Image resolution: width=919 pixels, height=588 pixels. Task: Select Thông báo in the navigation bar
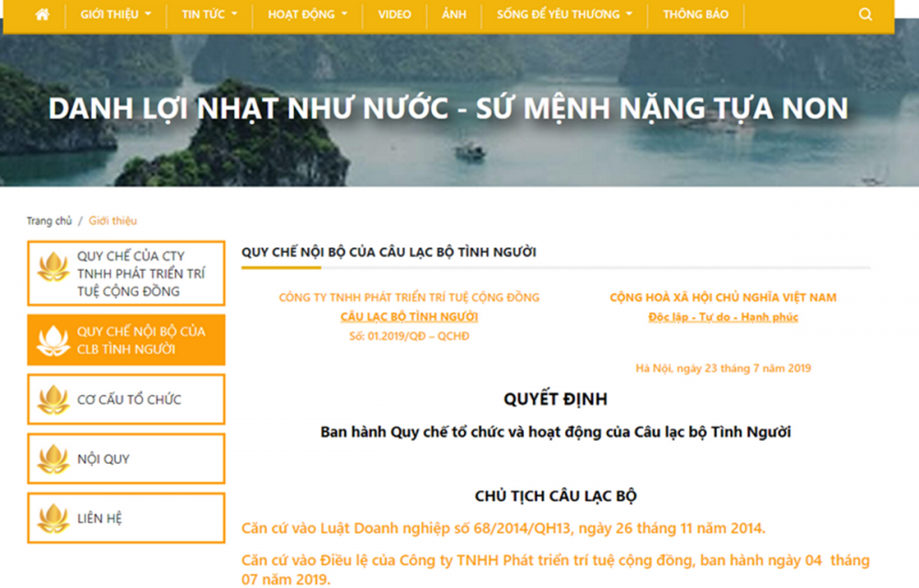[x=696, y=15]
